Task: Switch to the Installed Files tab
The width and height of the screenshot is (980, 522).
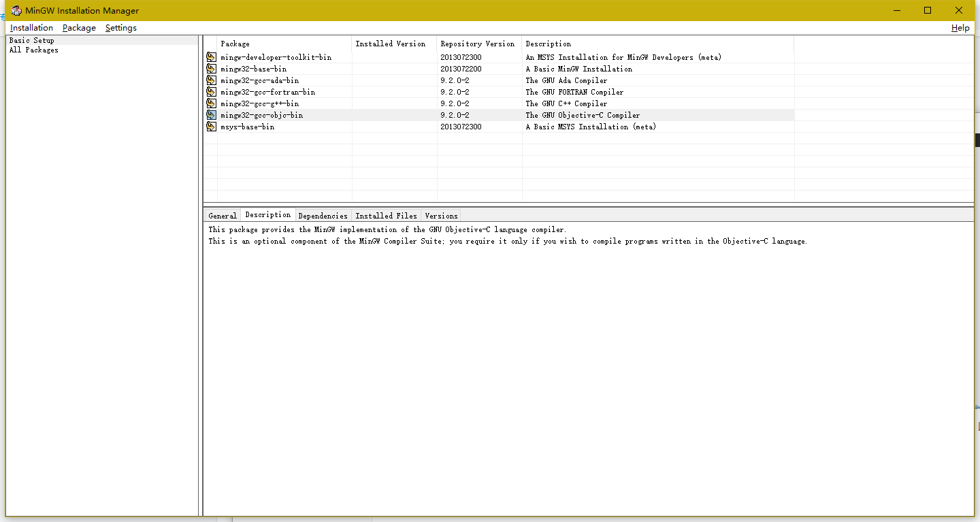Action: (386, 216)
